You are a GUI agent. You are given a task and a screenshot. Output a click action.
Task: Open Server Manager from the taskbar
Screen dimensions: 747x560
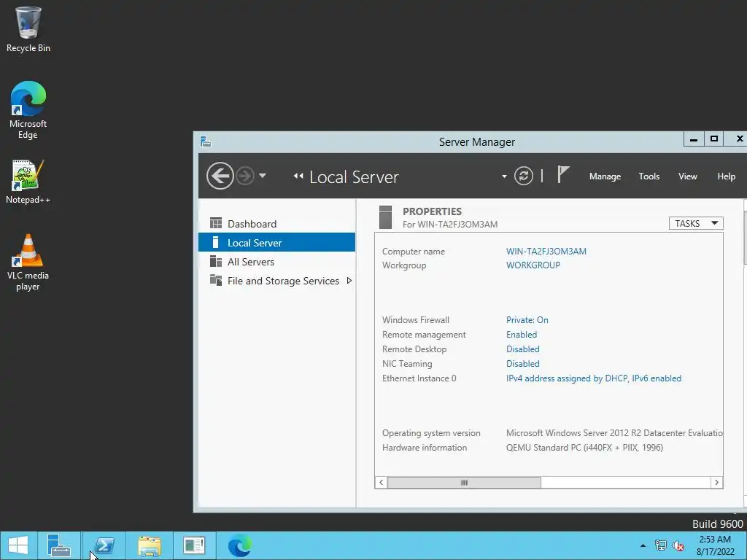point(59,545)
